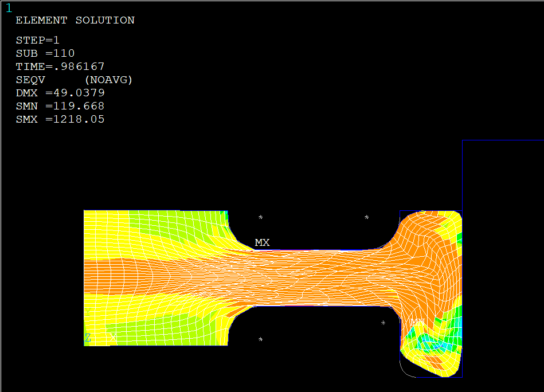Click the SUB =110 value
This screenshot has width=544, height=392.
45,53
